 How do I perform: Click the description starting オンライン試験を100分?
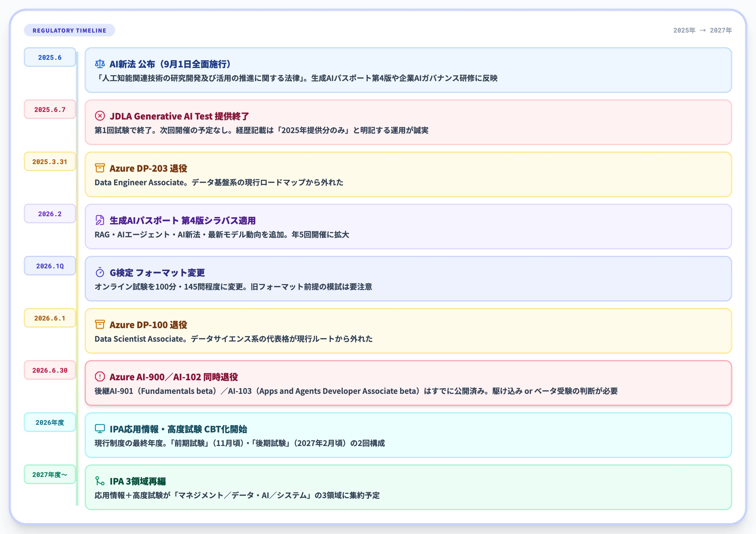234,287
